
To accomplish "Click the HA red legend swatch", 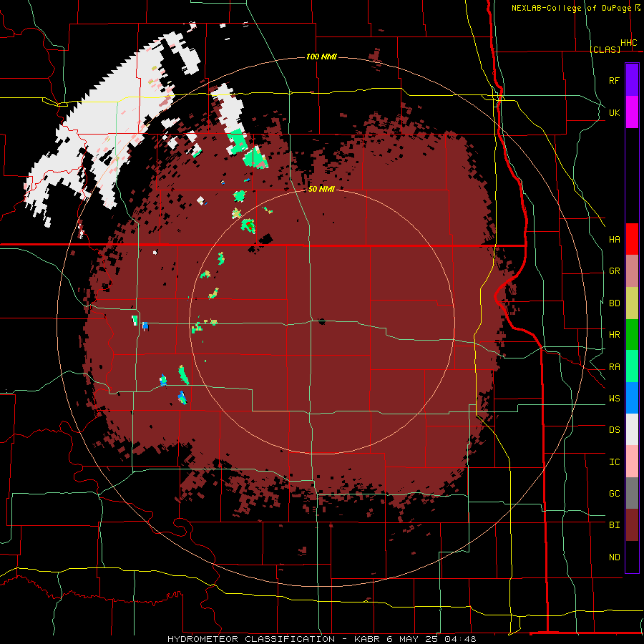I will [x=632, y=239].
